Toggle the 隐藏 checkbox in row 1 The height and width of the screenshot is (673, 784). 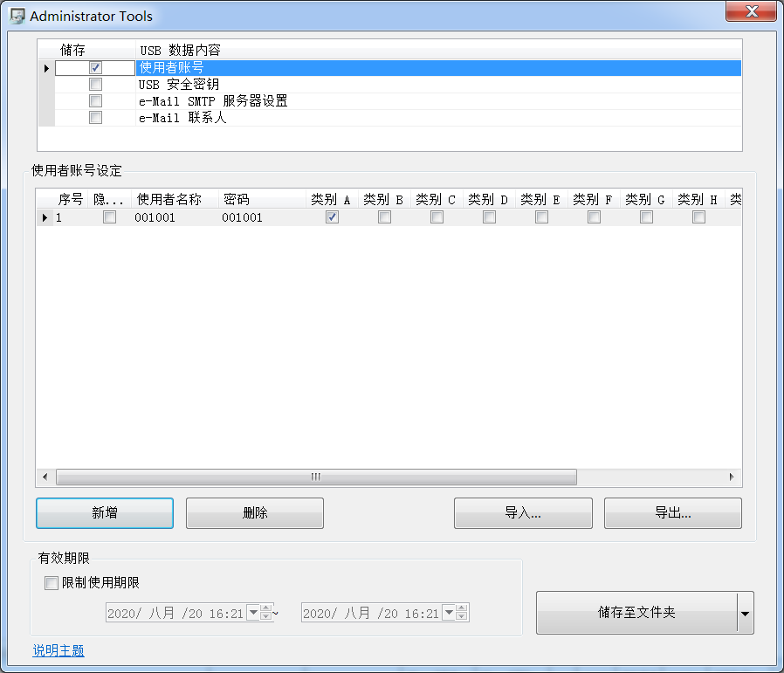[109, 216]
